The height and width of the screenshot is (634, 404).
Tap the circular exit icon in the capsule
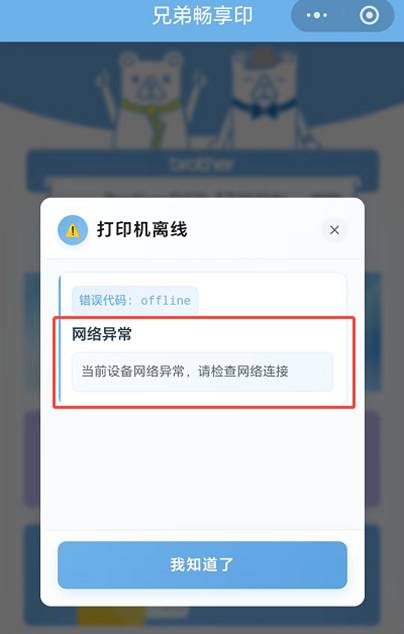click(369, 15)
